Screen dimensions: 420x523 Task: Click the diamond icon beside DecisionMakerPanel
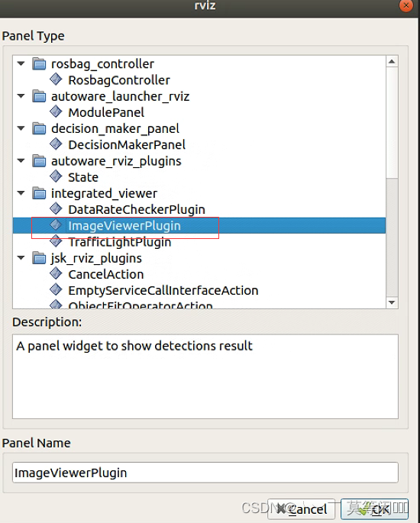(56, 144)
